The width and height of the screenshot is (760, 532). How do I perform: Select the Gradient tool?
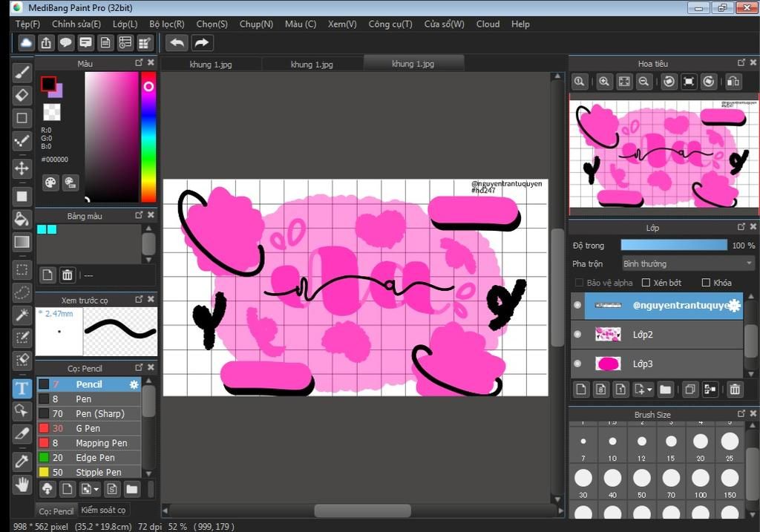click(x=22, y=242)
